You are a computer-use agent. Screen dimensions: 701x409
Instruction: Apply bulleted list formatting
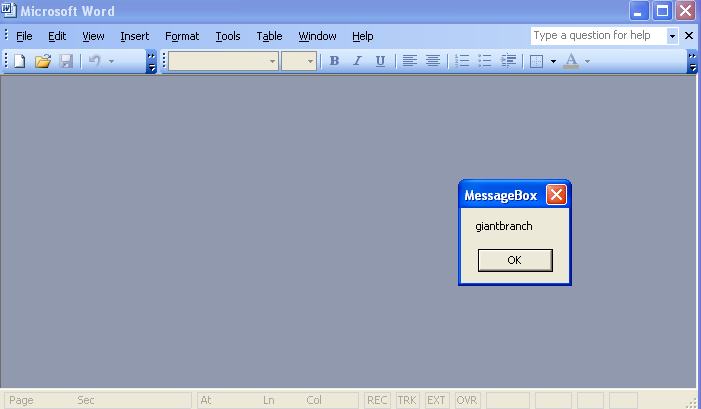[485, 61]
